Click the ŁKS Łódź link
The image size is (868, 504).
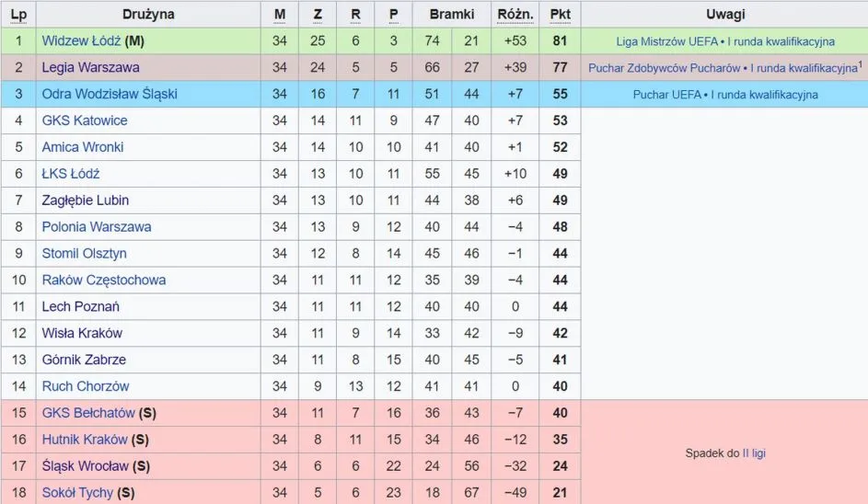pos(71,174)
